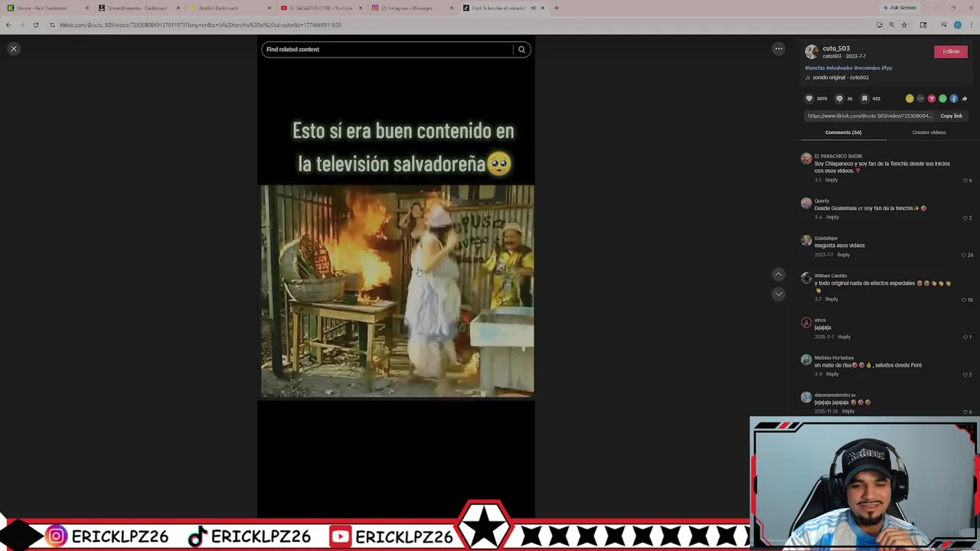Image resolution: width=980 pixels, height=551 pixels.
Task: Close the TikTok video viewer
Action: pos(13,49)
